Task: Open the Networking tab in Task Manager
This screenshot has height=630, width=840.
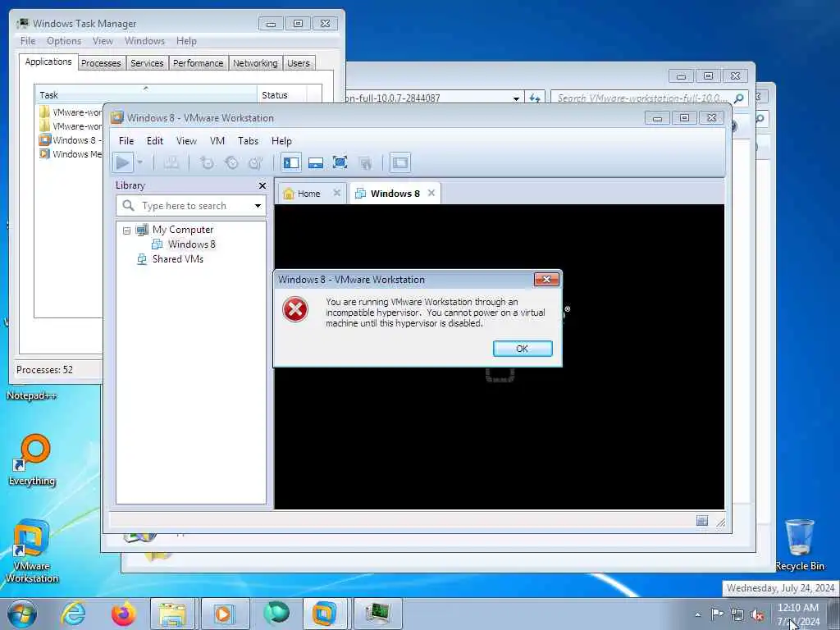Action: (255, 63)
